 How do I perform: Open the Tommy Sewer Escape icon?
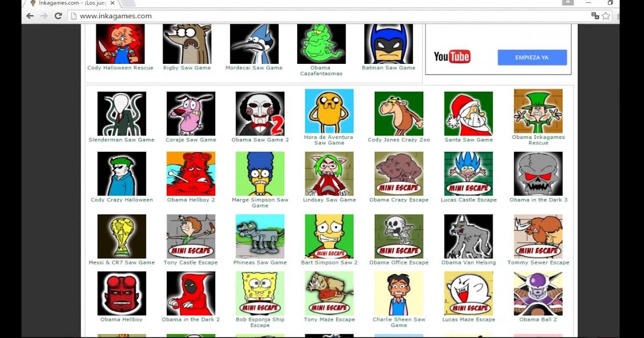click(x=538, y=236)
